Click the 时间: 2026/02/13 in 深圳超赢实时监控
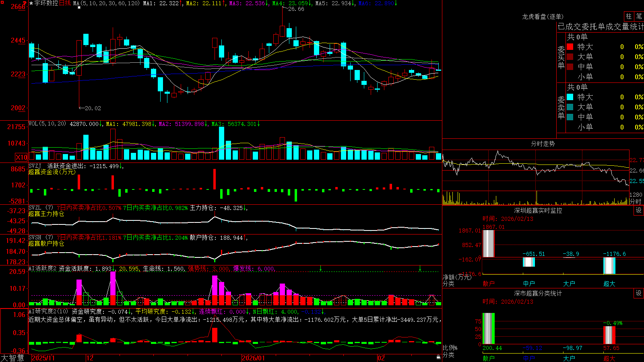 pyautogui.click(x=508, y=219)
